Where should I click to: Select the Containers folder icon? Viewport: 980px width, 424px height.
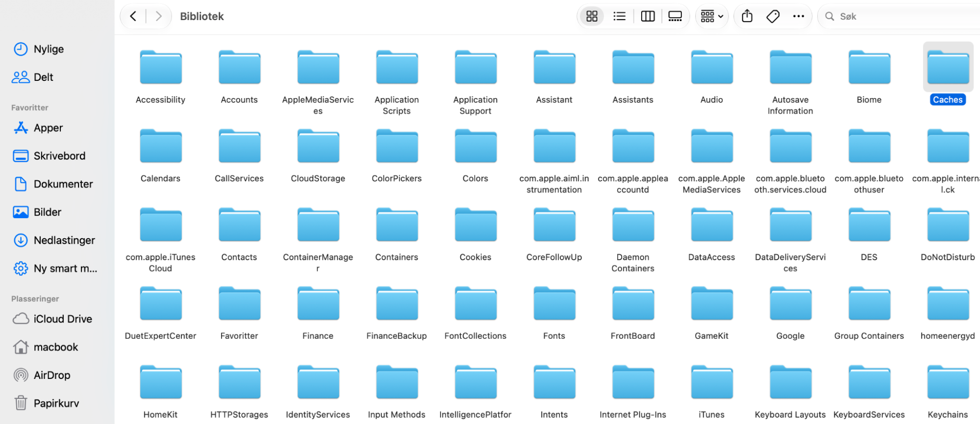(397, 224)
